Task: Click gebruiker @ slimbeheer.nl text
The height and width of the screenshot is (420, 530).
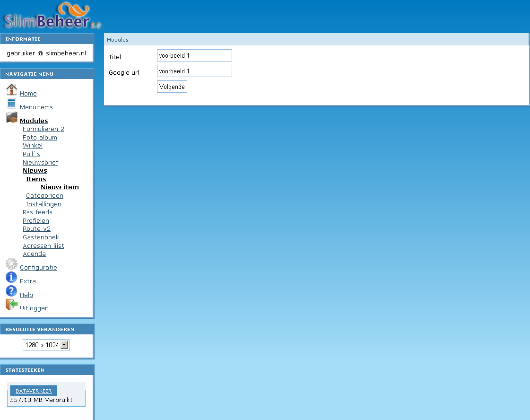Action: [46, 53]
